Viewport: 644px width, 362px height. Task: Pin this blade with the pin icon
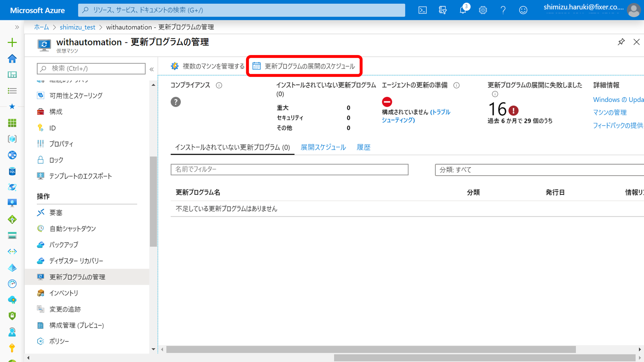(x=621, y=42)
